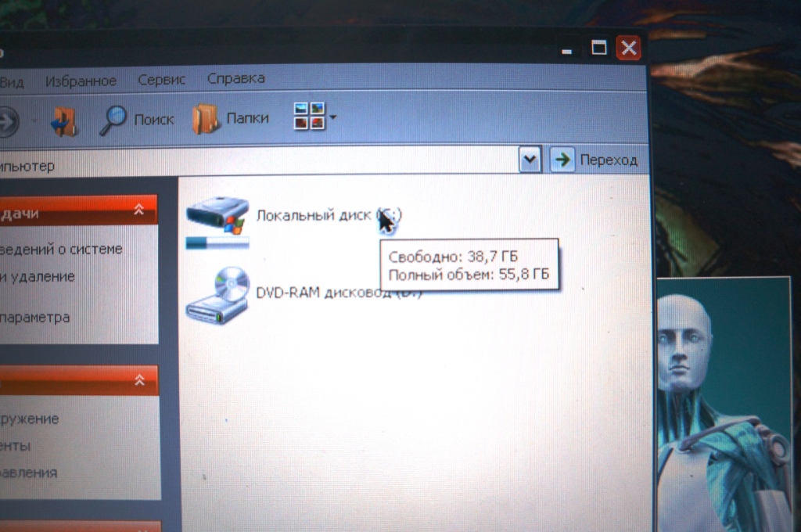Open the Избранное menu
Image resolution: width=801 pixels, height=532 pixels.
tap(81, 81)
